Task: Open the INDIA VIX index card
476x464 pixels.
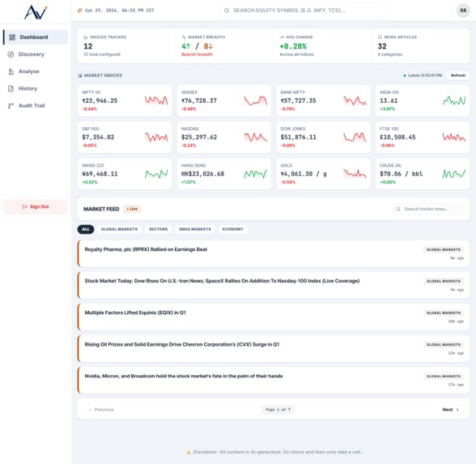Action: click(423, 100)
